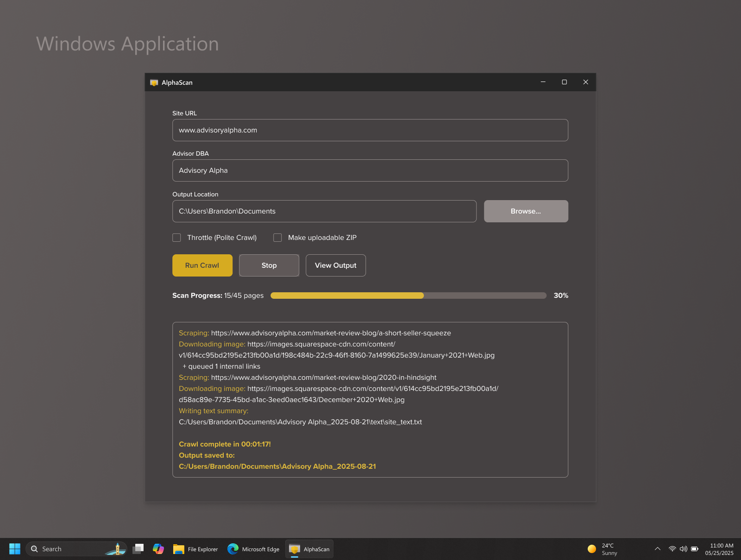741x560 pixels.
Task: Click the scan progress bar
Action: [x=408, y=296]
